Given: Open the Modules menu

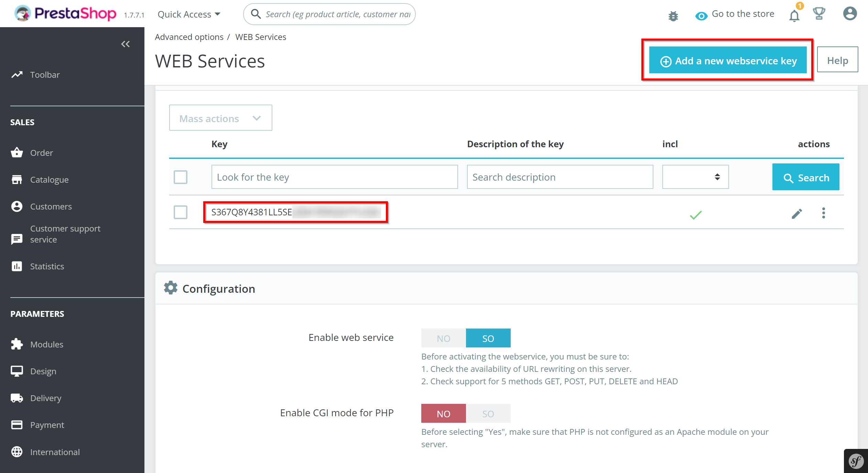Looking at the screenshot, I should point(47,344).
